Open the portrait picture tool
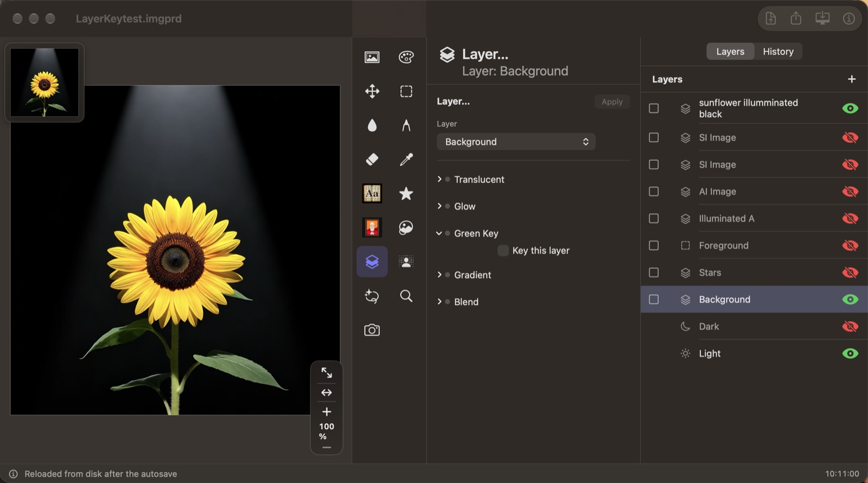Screen dimensions: 868x483 [372, 227]
